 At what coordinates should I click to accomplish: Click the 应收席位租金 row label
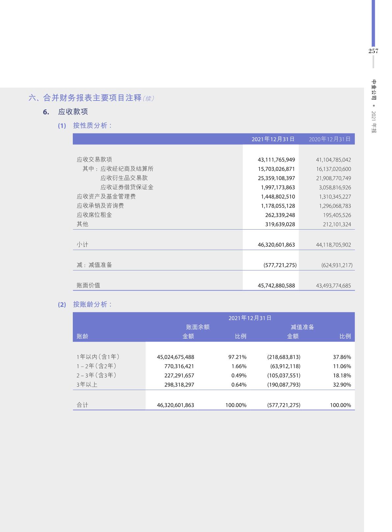tap(94, 215)
